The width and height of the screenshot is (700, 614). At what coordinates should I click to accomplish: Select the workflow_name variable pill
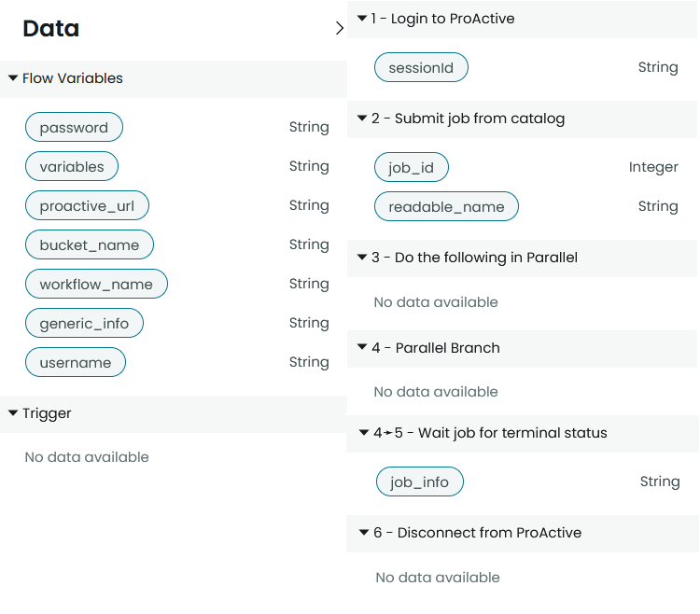[x=96, y=284]
